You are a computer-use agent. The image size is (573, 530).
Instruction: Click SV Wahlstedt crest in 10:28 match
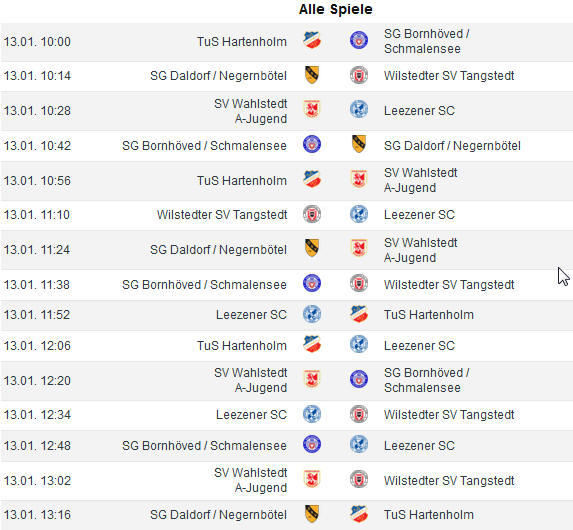pyautogui.click(x=312, y=109)
